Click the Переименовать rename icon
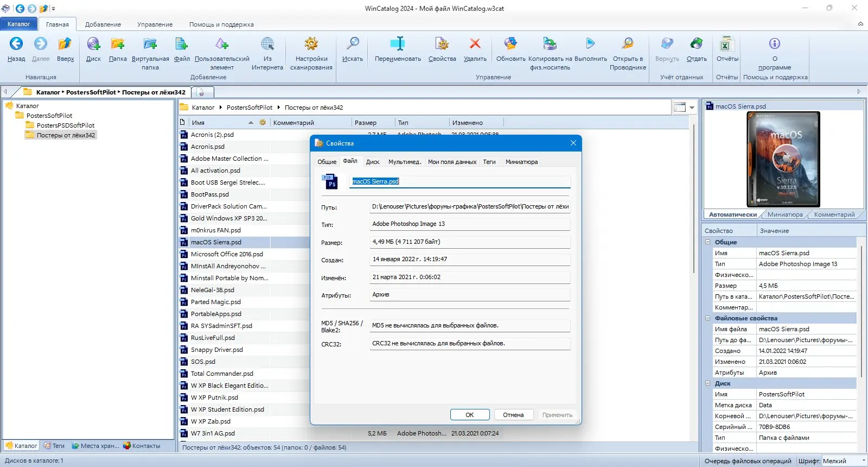 pyautogui.click(x=398, y=45)
